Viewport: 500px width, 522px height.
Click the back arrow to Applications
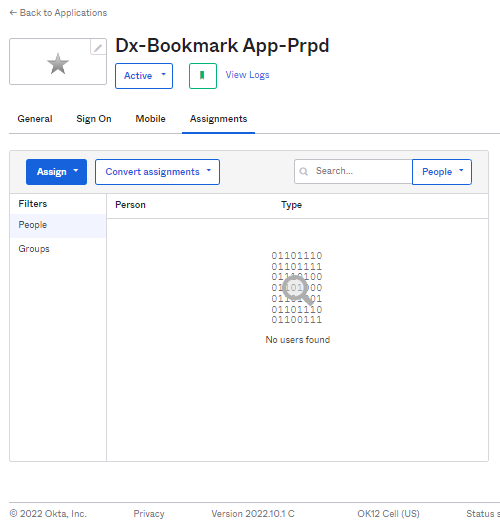coord(13,13)
